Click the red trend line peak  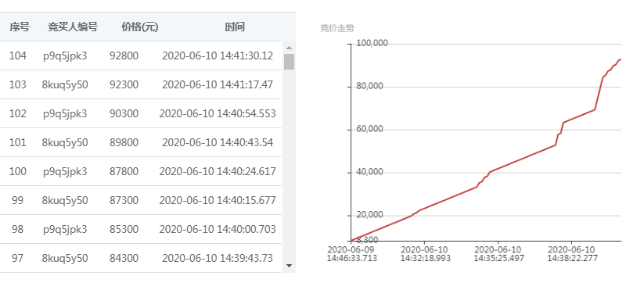621,59
